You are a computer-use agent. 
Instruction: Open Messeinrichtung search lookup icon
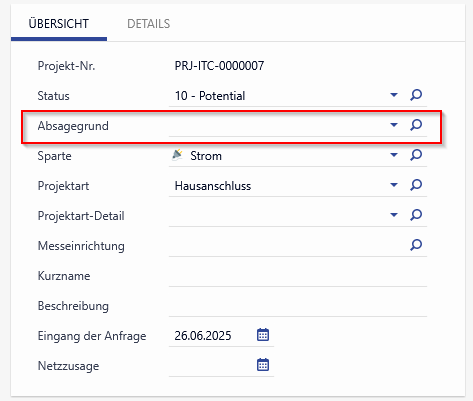[416, 245]
